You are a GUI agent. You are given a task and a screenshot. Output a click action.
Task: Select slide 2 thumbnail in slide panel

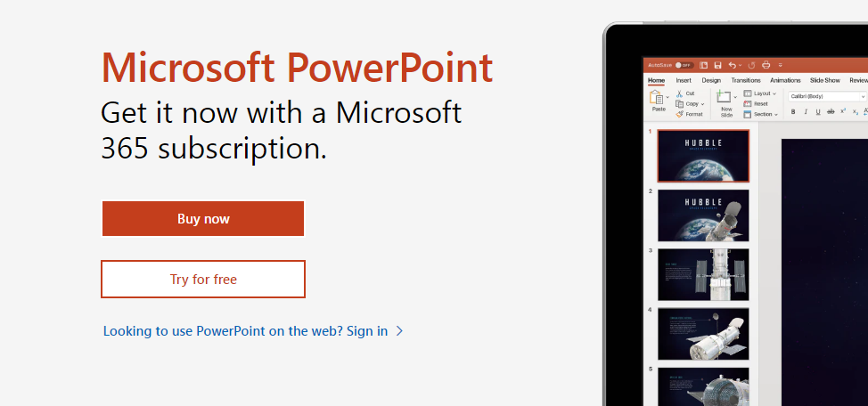pos(703,215)
